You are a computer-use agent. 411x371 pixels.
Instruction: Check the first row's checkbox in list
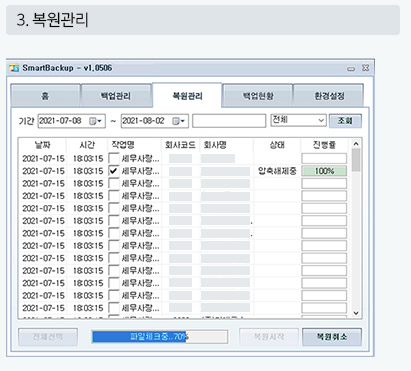pyautogui.click(x=114, y=158)
